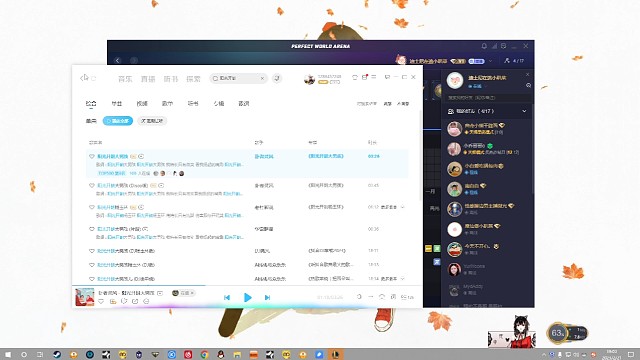Click the results list vertical scrollbar
Screen dimensions: 640x360
(420, 155)
